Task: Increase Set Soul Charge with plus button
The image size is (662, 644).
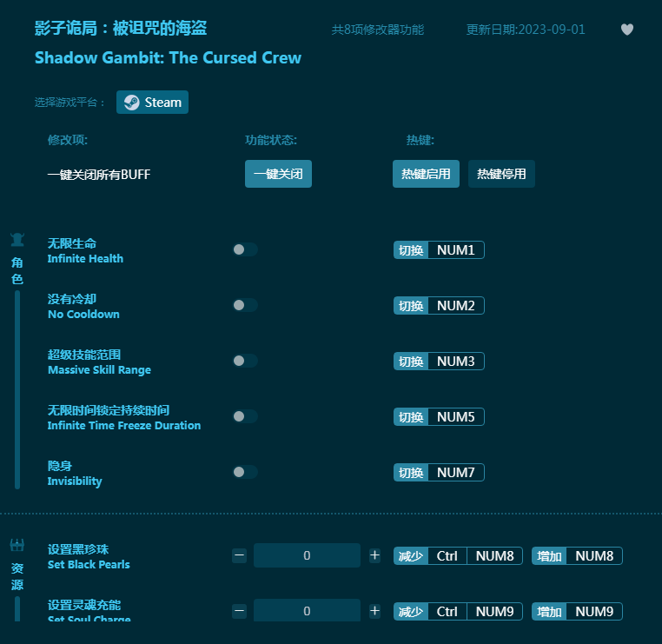Action: point(374,611)
